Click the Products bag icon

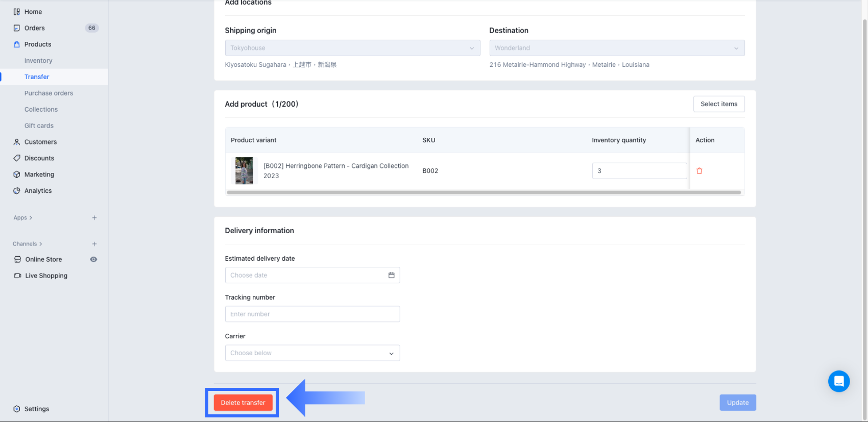[17, 44]
